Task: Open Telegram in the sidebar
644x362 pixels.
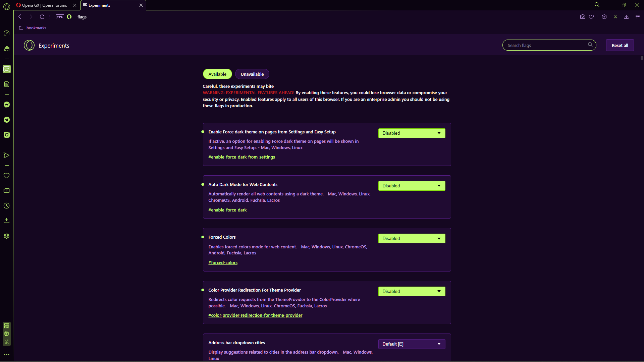Action: click(x=6, y=120)
